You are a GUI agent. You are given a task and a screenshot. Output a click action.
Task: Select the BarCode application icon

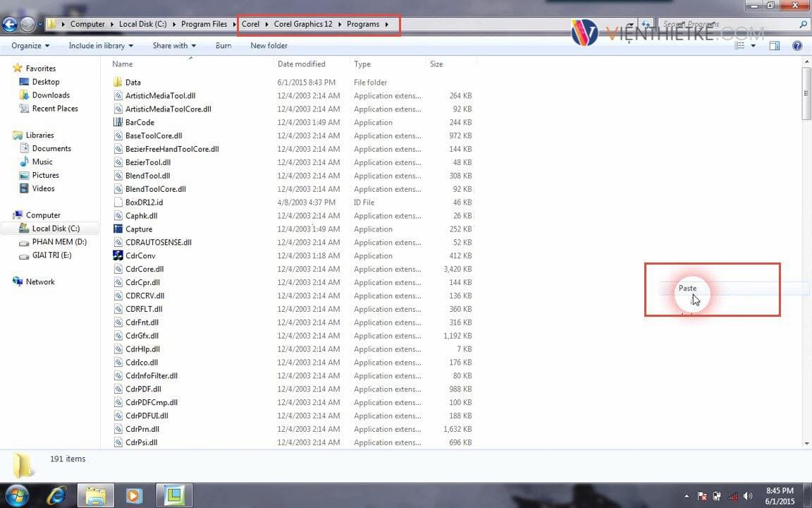click(118, 122)
